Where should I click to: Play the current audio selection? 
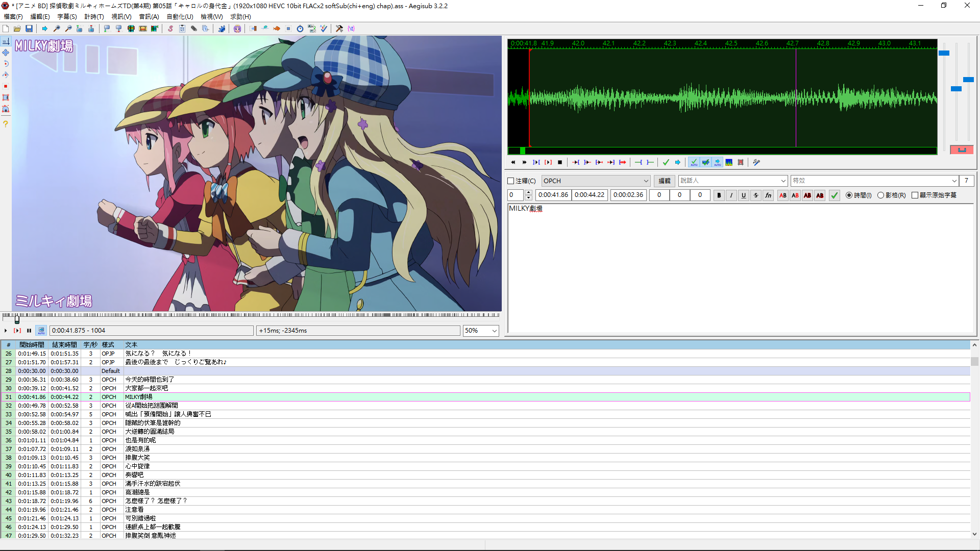pos(536,162)
